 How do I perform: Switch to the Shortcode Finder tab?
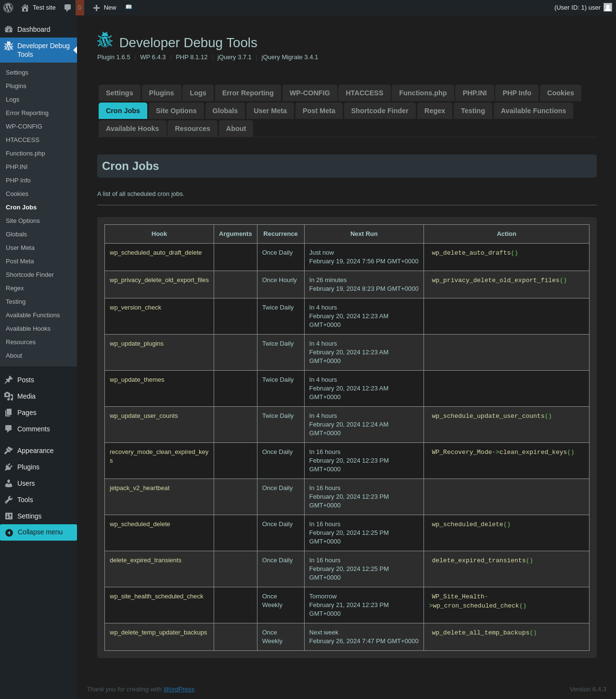click(379, 111)
